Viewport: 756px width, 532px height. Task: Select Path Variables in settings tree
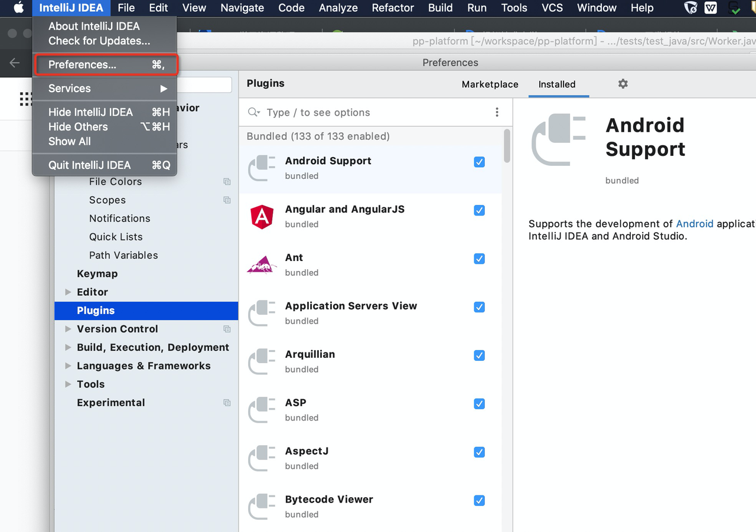tap(123, 255)
